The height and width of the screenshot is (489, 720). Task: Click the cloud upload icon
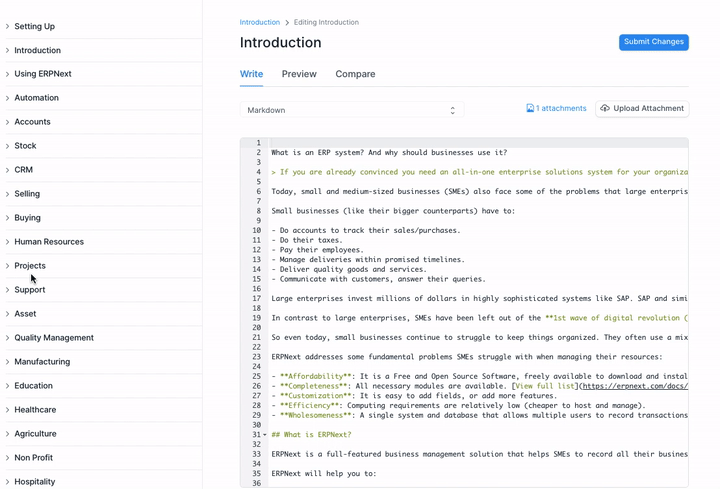[605, 108]
